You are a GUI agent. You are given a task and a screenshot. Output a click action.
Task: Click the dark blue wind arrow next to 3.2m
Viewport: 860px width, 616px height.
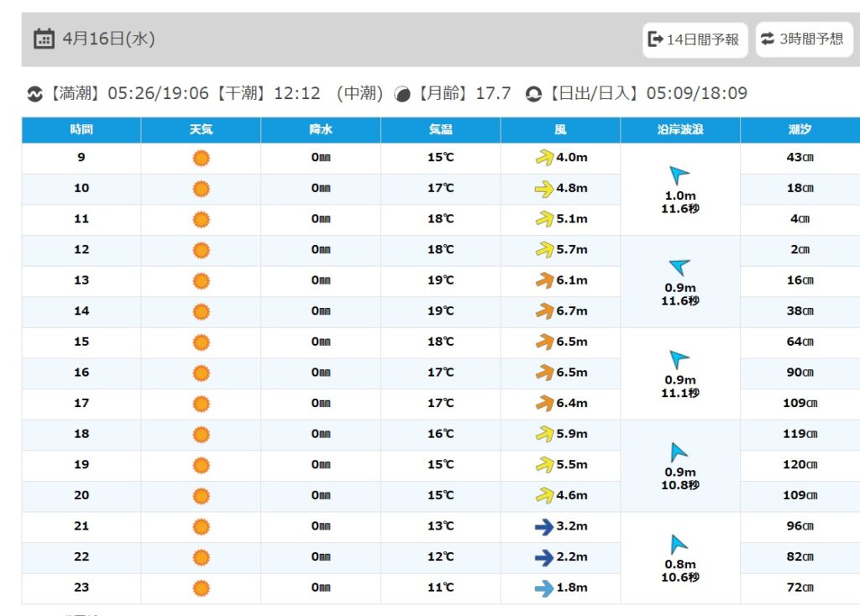tap(544, 526)
